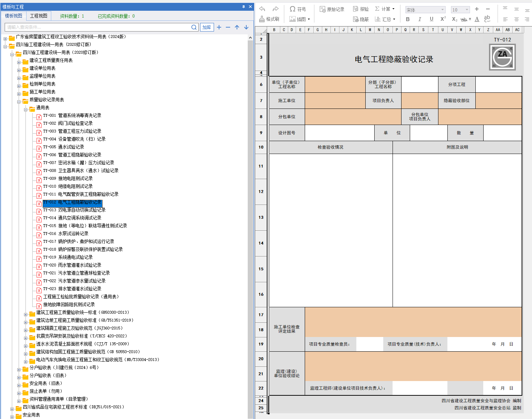
Task: Click the 原始记录 button
Action: pos(332,9)
